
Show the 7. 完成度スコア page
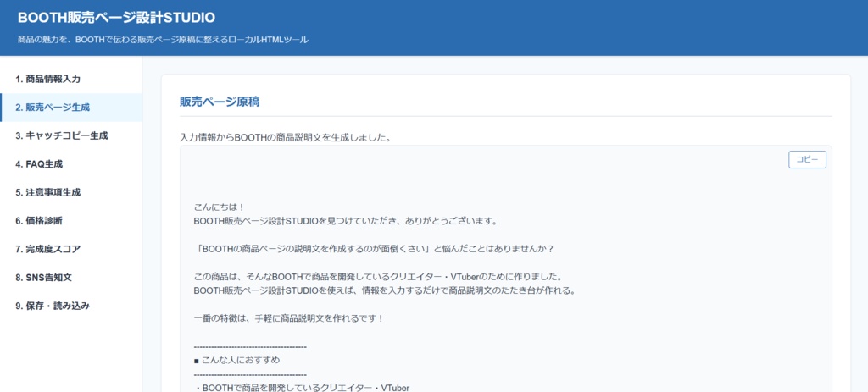coord(71,249)
